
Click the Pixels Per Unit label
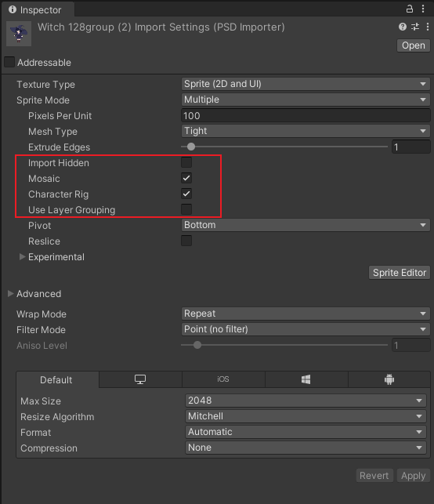coord(60,116)
